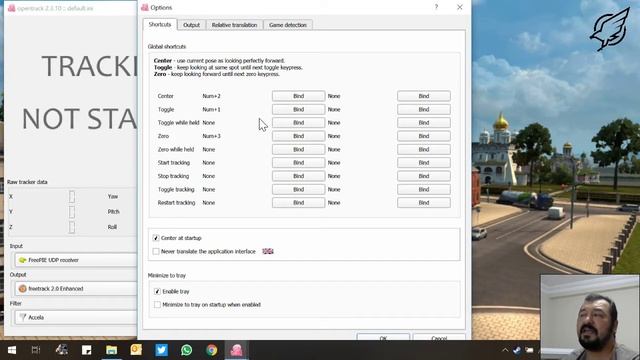Click the language flag icon beside translate option
640x360 pixels.
[268, 251]
